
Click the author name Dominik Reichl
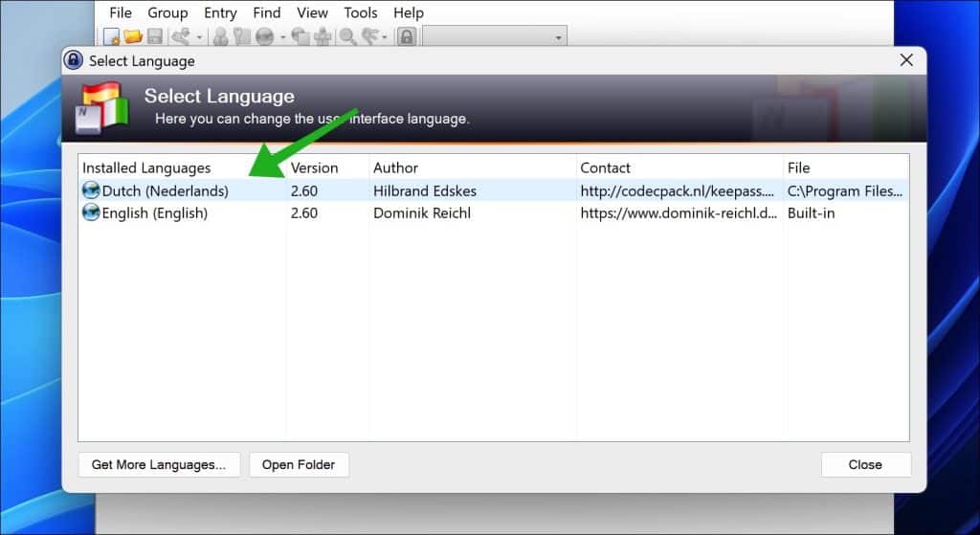[422, 213]
